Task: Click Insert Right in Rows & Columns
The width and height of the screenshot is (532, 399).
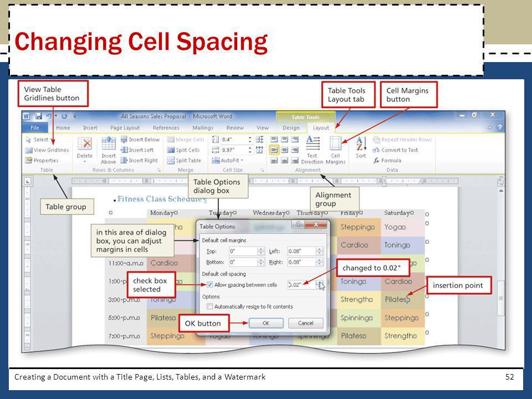Action: coord(139,161)
